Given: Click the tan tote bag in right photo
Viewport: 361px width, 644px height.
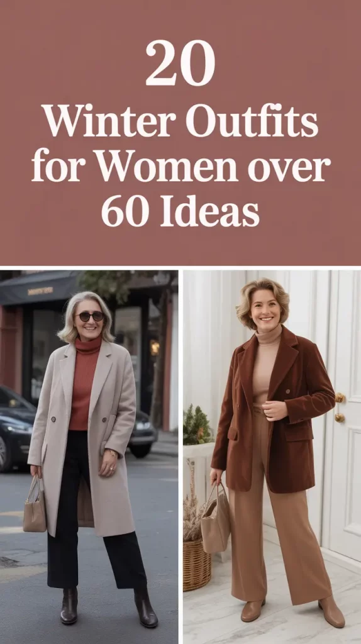Looking at the screenshot, I should click(x=215, y=518).
